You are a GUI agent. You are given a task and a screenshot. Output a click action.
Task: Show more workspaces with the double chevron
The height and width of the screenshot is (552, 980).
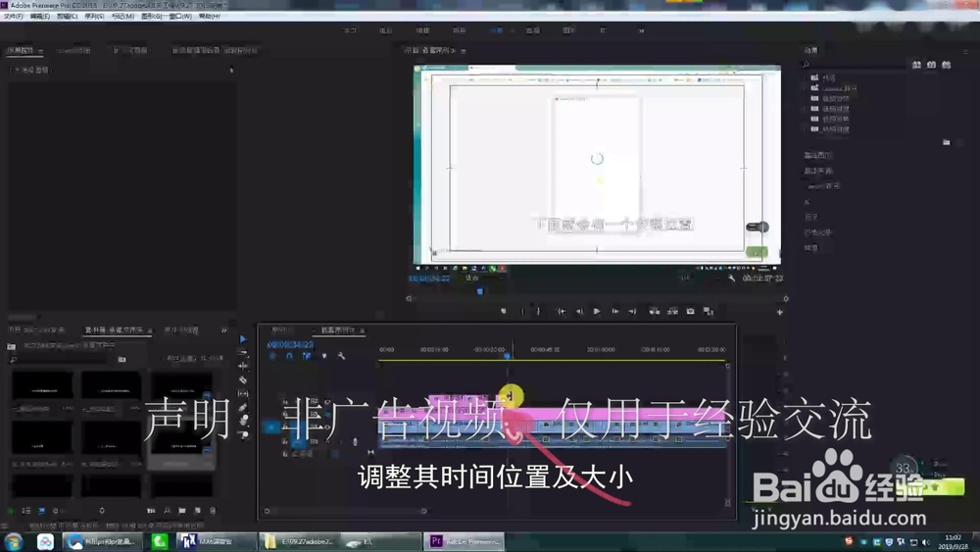pos(641,30)
